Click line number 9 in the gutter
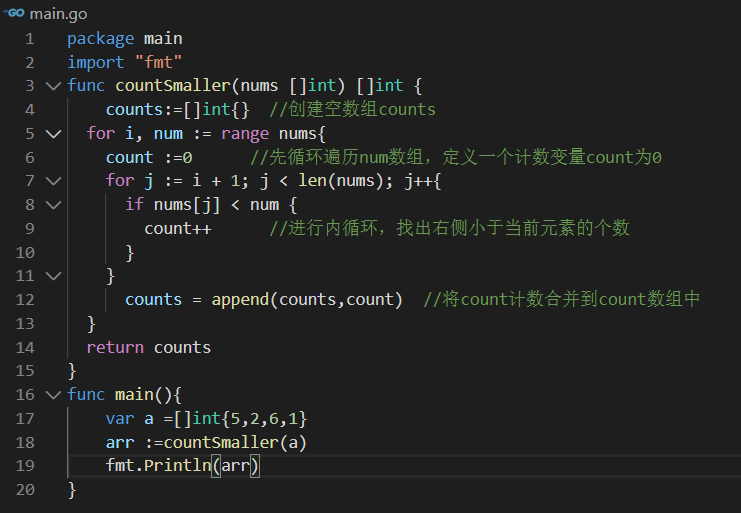The image size is (741, 513). pos(30,229)
